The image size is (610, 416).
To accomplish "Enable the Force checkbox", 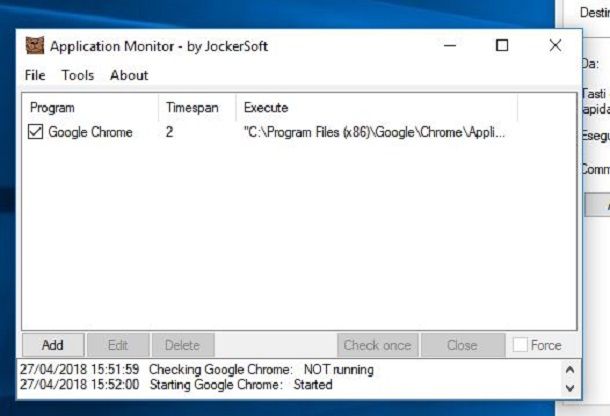I will coord(520,345).
